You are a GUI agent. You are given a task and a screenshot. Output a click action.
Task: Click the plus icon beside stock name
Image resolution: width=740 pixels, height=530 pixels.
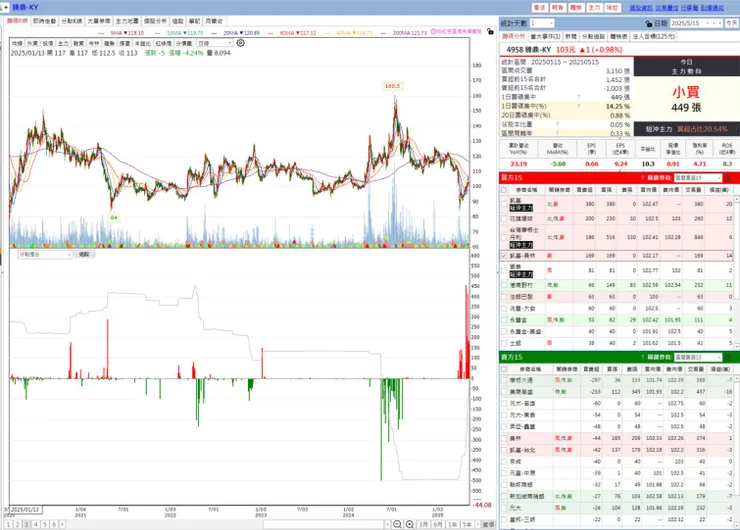click(x=6, y=7)
